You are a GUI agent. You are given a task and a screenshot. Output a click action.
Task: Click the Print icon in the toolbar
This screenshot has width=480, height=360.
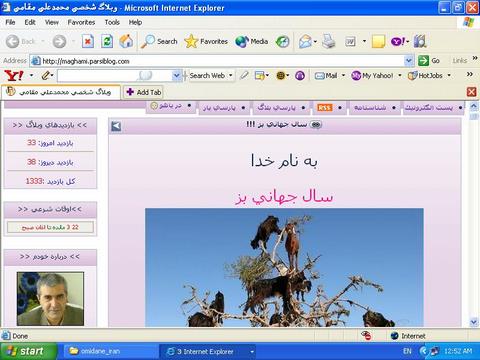pyautogui.click(x=329, y=41)
